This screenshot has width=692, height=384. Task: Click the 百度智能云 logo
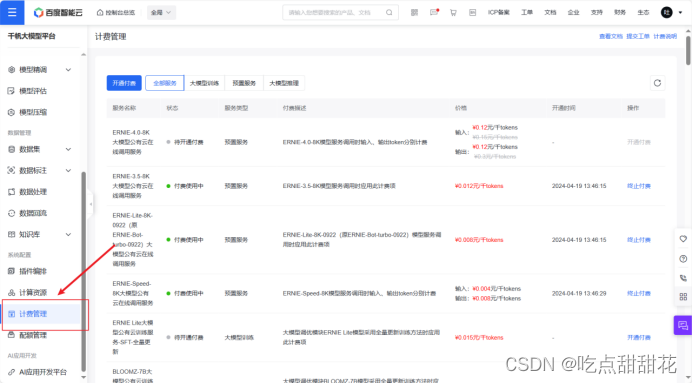tap(58, 12)
